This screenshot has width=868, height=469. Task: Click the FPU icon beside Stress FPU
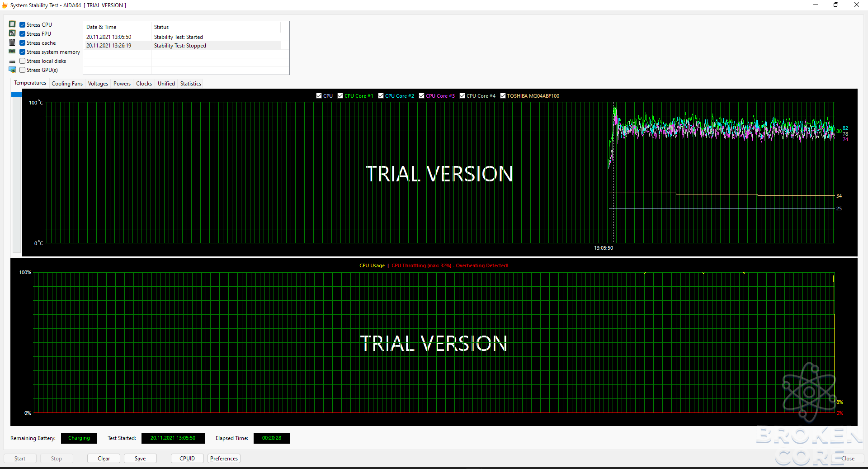pyautogui.click(x=12, y=33)
